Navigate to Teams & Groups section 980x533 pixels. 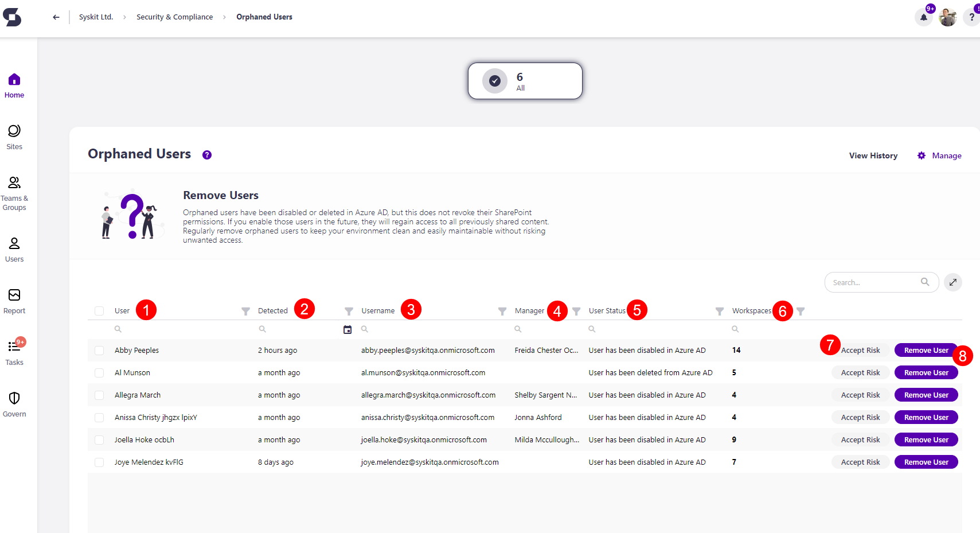(x=14, y=193)
